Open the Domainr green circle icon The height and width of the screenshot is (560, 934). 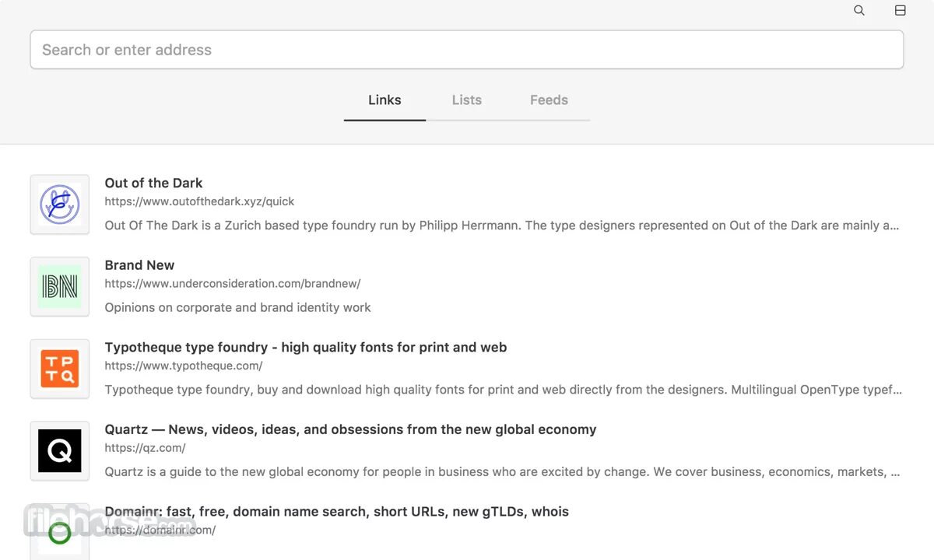(x=60, y=533)
